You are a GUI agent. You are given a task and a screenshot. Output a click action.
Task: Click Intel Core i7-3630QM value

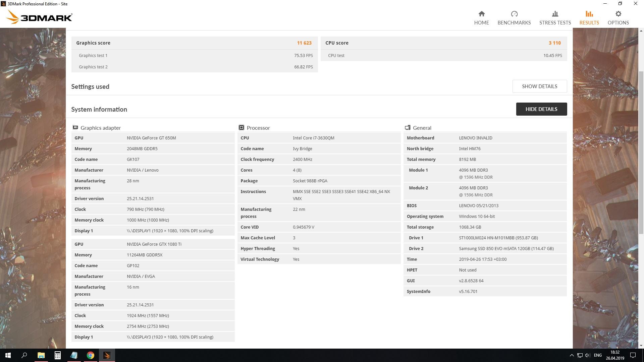click(x=313, y=138)
